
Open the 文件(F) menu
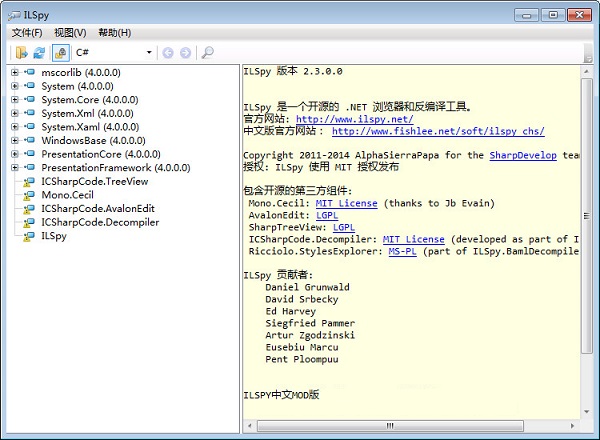[27, 33]
